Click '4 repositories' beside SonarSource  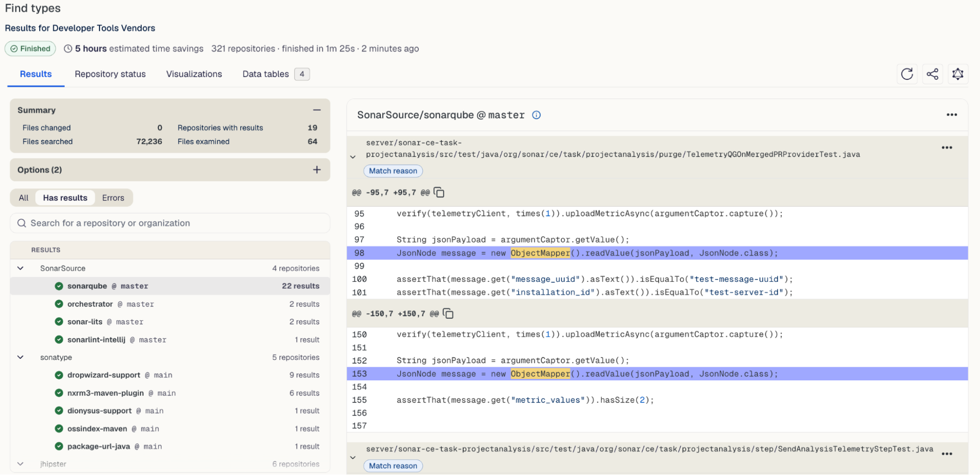point(296,269)
